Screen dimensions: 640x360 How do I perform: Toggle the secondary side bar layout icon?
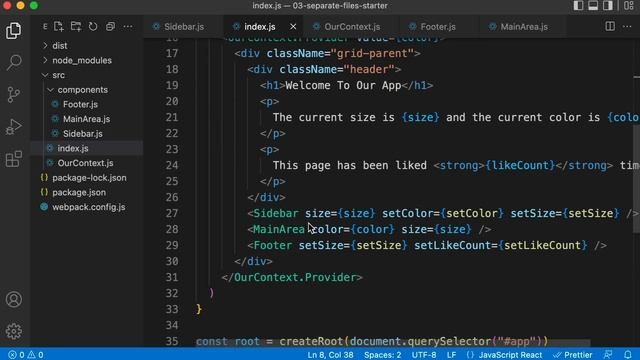coord(607,5)
